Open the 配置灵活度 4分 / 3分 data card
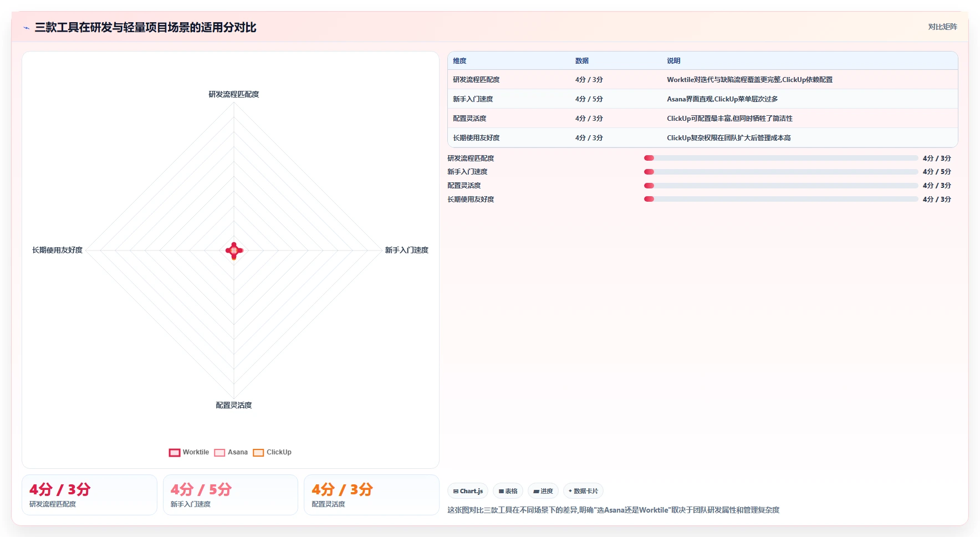The width and height of the screenshot is (980, 537). (x=371, y=495)
